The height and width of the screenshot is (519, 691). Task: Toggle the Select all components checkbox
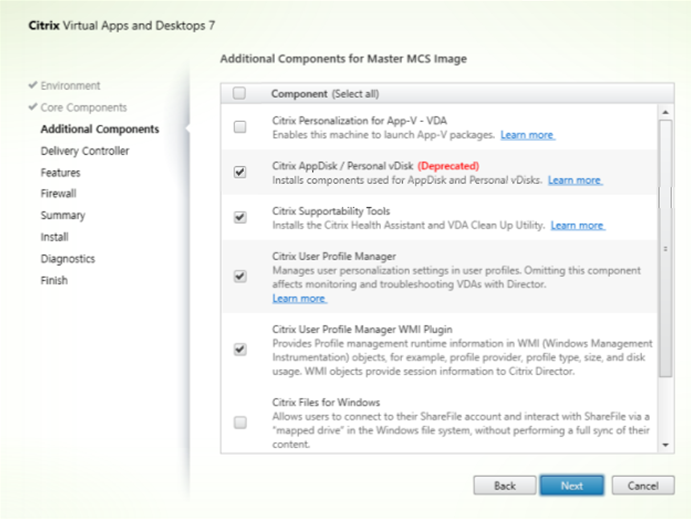[x=239, y=93]
